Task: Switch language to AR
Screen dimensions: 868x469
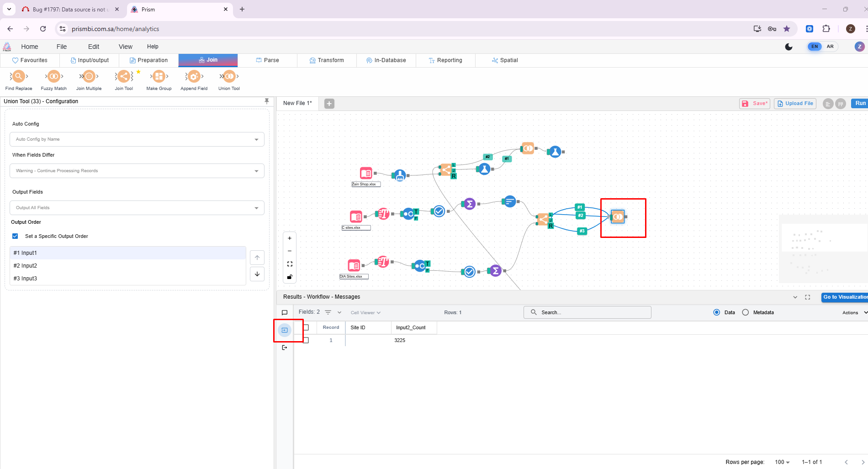Action: [x=830, y=47]
